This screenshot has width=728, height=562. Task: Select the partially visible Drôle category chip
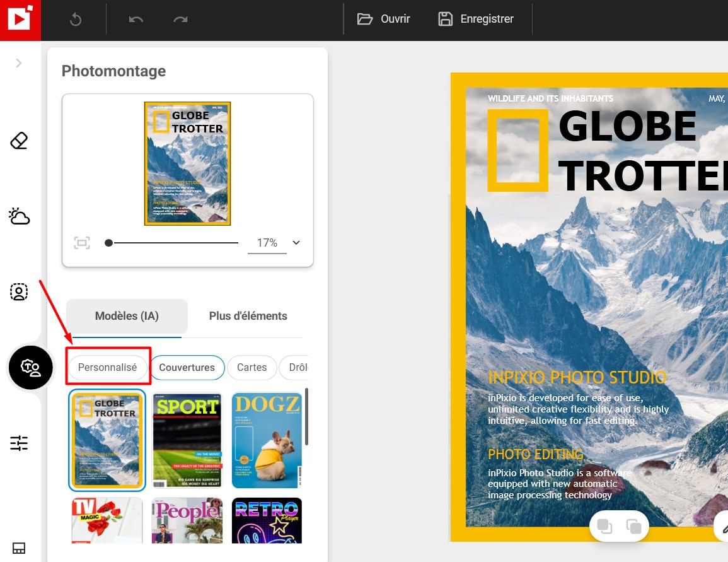pyautogui.click(x=294, y=367)
